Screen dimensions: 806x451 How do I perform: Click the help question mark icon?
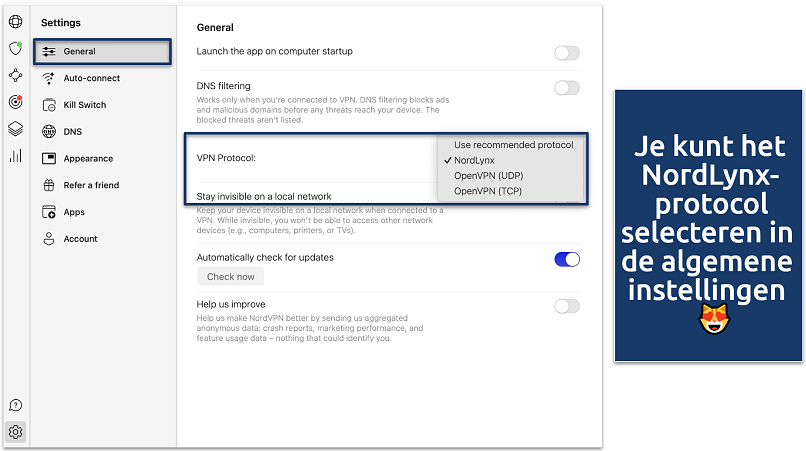(15, 405)
